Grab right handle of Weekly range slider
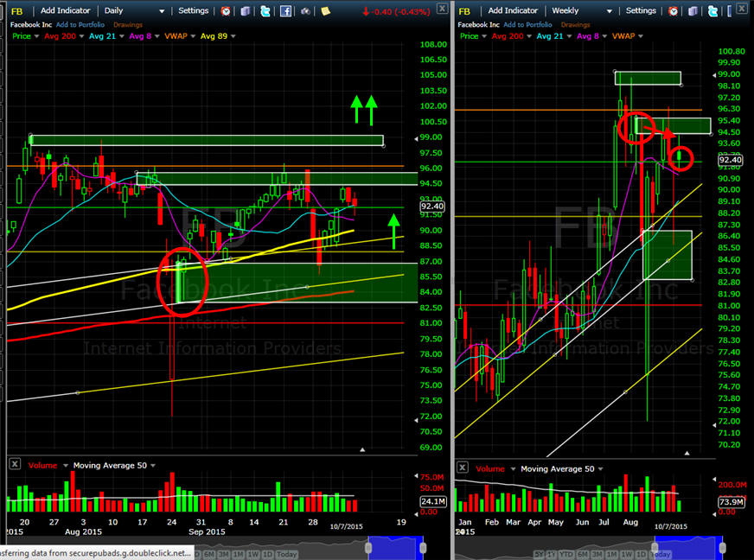 click(x=722, y=548)
